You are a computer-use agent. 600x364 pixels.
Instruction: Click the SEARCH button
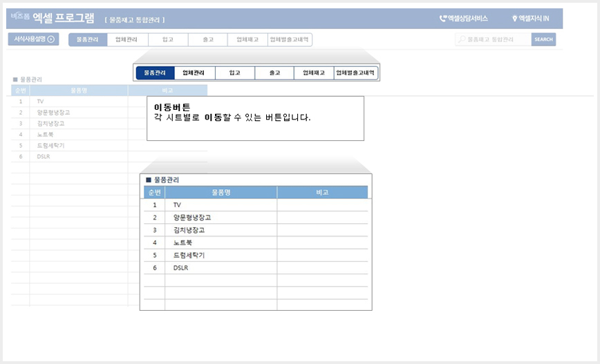coord(543,39)
